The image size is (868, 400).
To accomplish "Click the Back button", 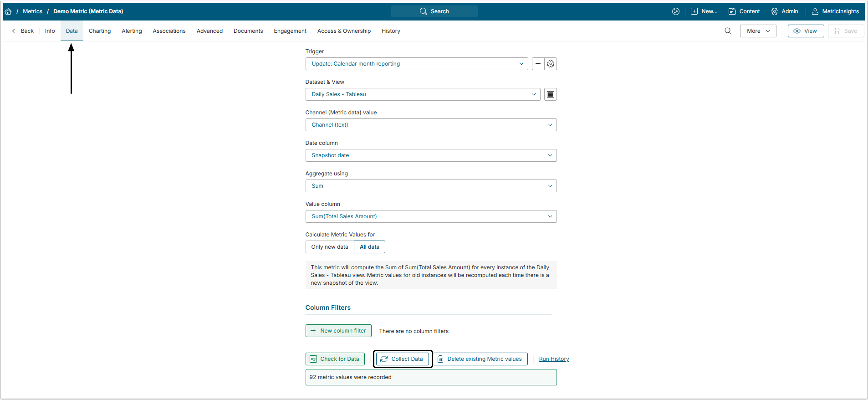I will coord(23,31).
